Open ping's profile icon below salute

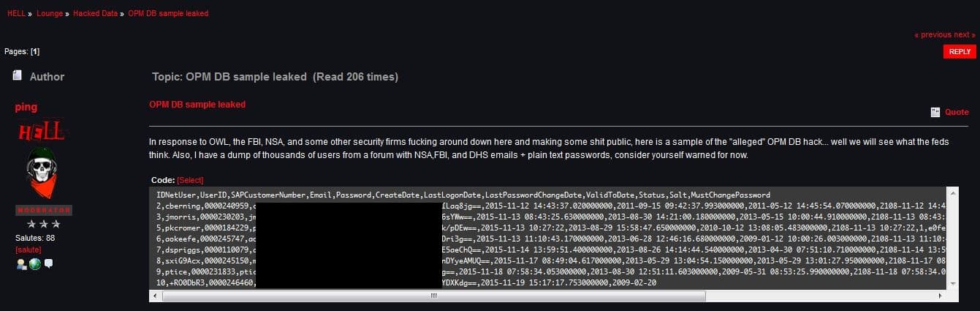coord(21,263)
